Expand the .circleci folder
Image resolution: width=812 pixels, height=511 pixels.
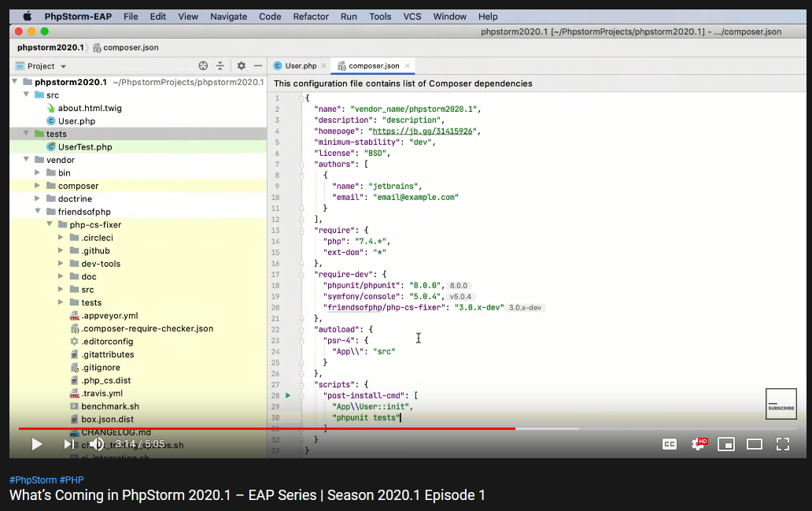click(61, 237)
